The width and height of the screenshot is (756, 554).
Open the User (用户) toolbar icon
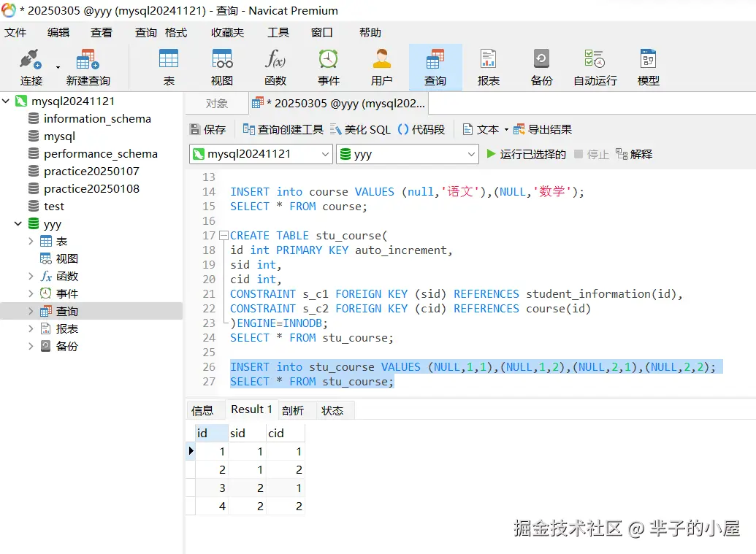tap(381, 59)
